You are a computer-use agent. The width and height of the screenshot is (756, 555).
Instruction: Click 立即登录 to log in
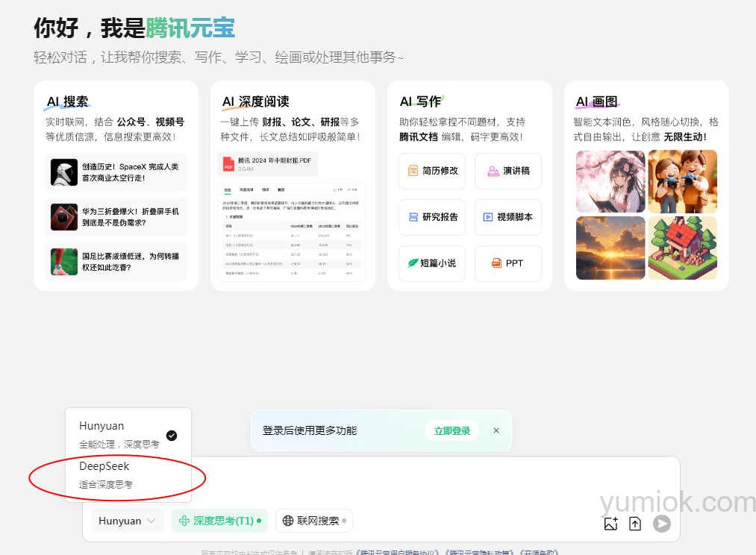click(452, 430)
